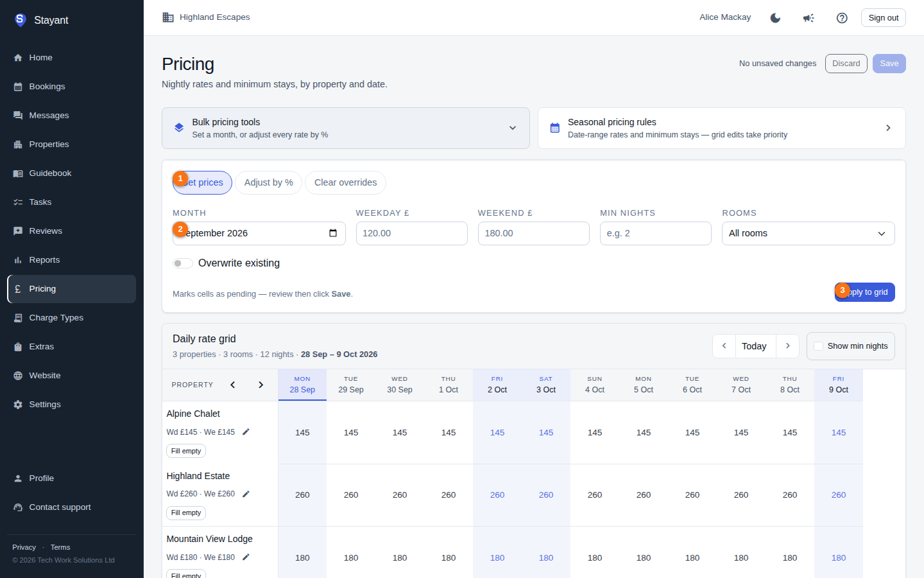Image resolution: width=924 pixels, height=578 pixels.
Task: Page properties list backward arrow
Action: [x=233, y=385]
